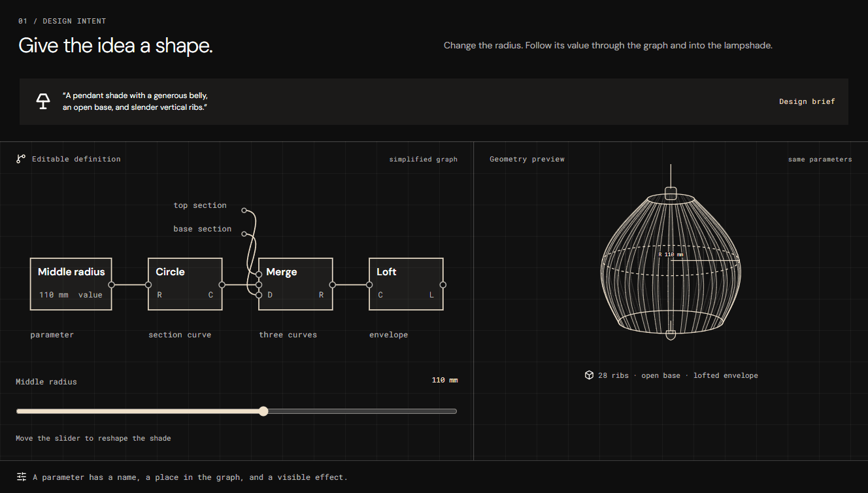Click the 'Move the slider to reshape' hint

[93, 438]
